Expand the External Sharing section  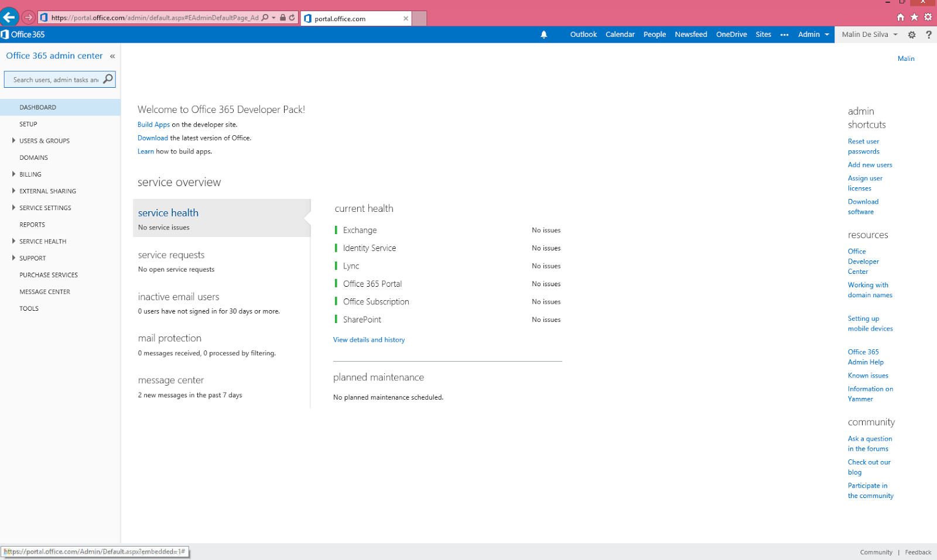(x=13, y=191)
